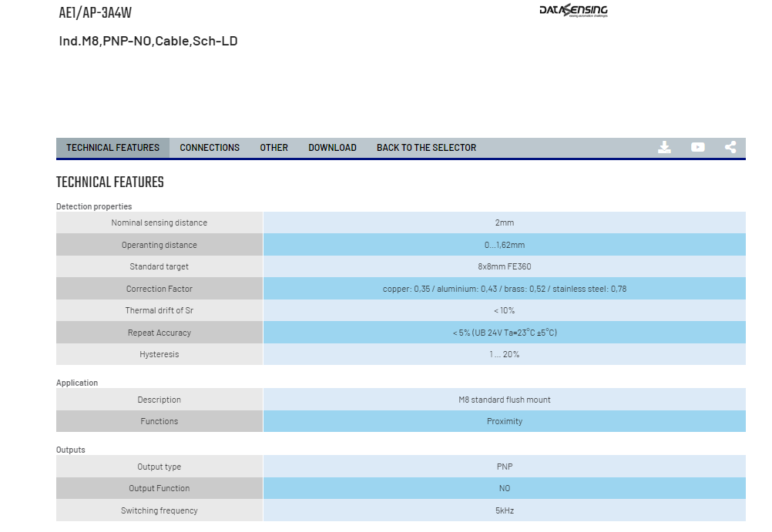Viewport: 772px width, 532px height.
Task: Select the Hysteresis value 1 ... 20%
Action: point(504,354)
